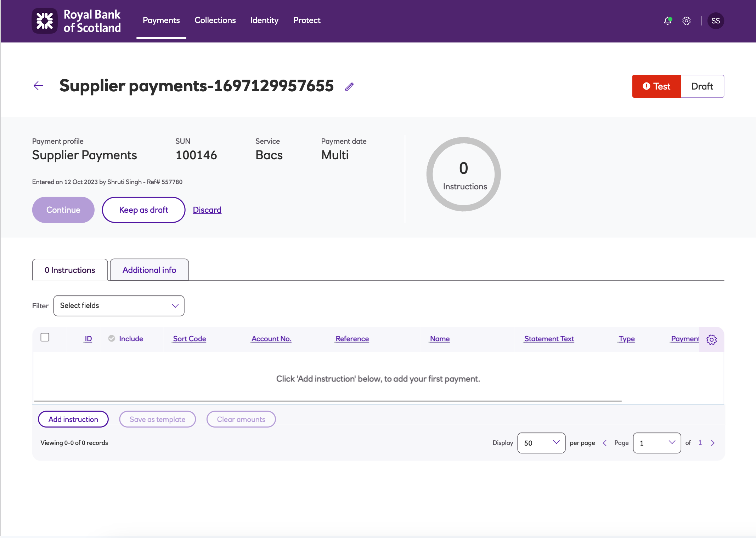Sort by the Type column
Screen dimensions: 756x538
[626, 339]
